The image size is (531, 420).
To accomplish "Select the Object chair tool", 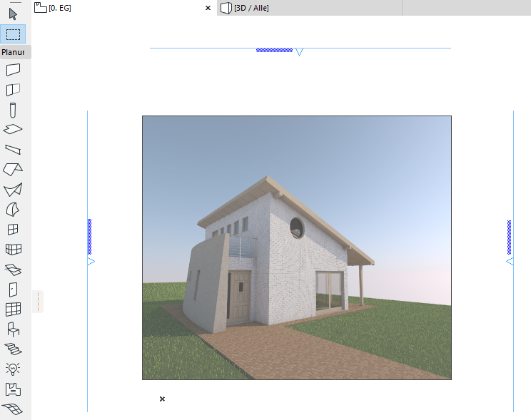I will pos(13,329).
